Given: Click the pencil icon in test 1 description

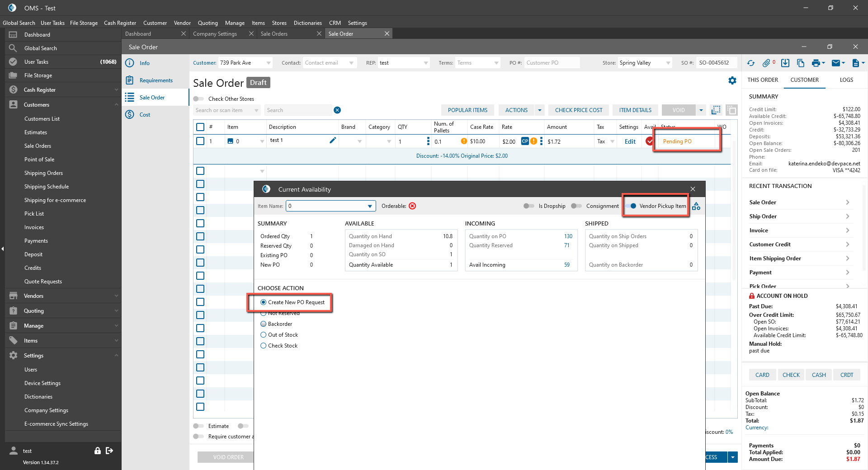Looking at the screenshot, I should point(333,141).
